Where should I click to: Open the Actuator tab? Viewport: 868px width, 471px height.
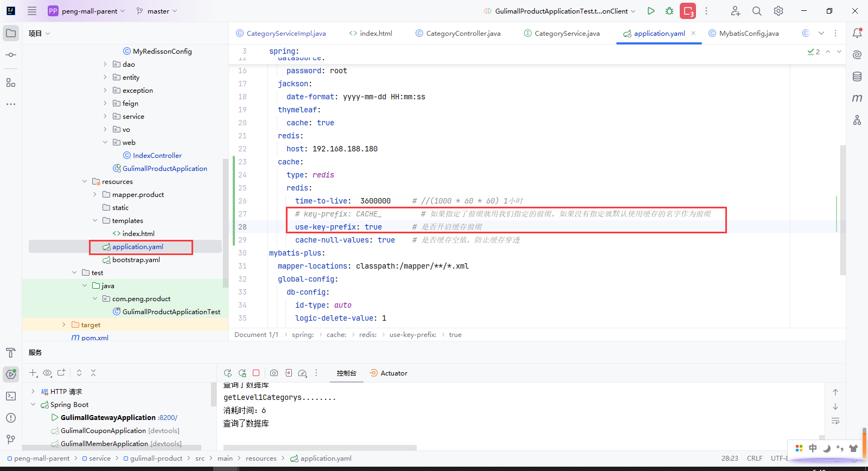click(x=388, y=373)
